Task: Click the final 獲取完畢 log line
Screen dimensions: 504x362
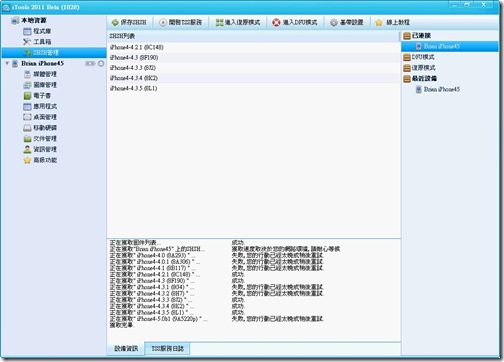Action: point(122,325)
